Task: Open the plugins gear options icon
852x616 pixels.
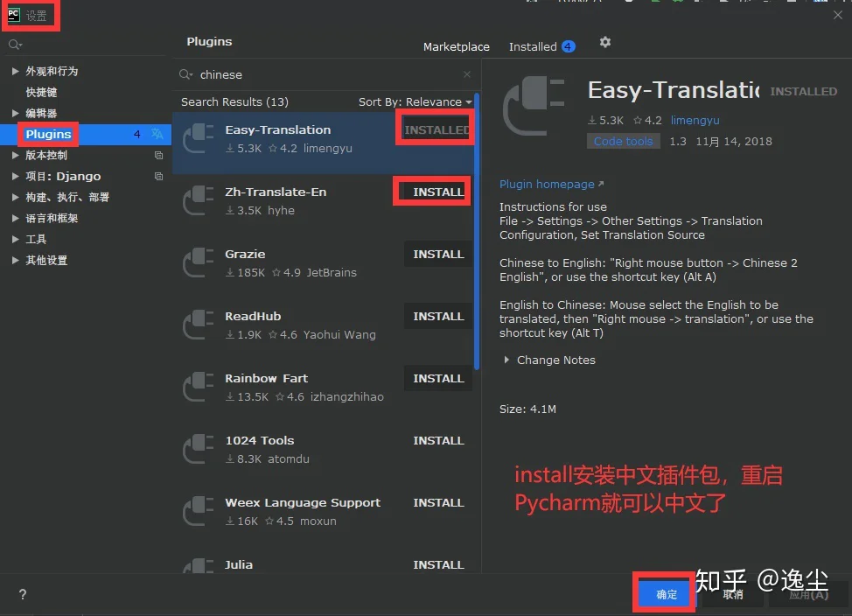Action: pos(604,42)
